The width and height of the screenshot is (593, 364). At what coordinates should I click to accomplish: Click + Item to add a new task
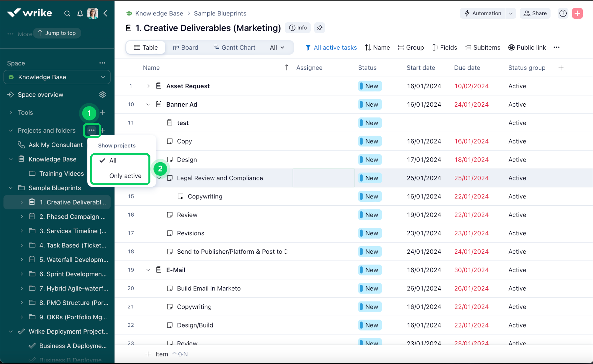coord(157,354)
